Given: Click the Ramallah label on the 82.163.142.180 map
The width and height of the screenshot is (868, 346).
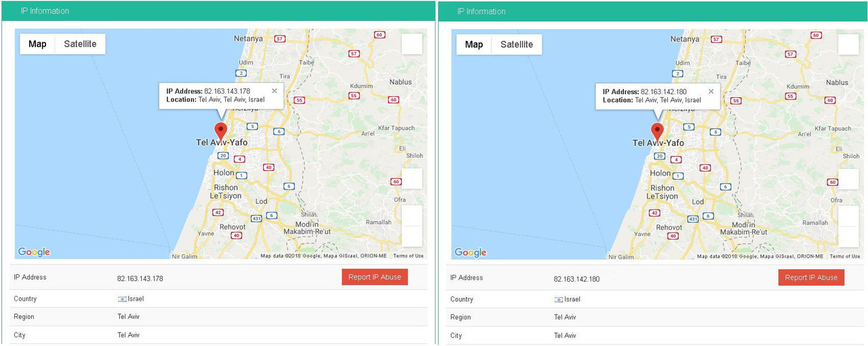Looking at the screenshot, I should 815,223.
